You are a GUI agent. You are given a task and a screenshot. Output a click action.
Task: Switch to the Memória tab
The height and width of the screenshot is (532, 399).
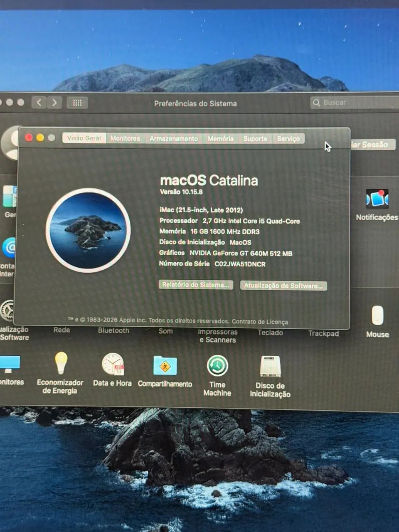[221, 138]
